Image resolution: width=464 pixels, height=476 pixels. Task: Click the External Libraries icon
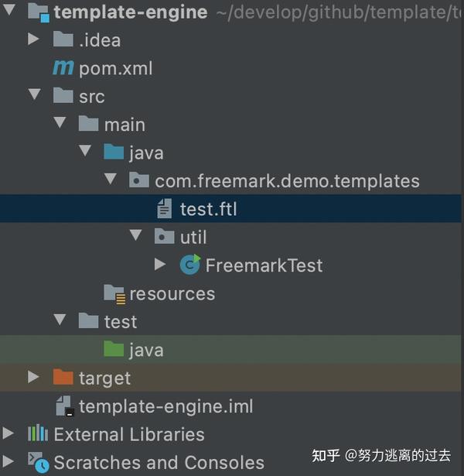coord(38,433)
